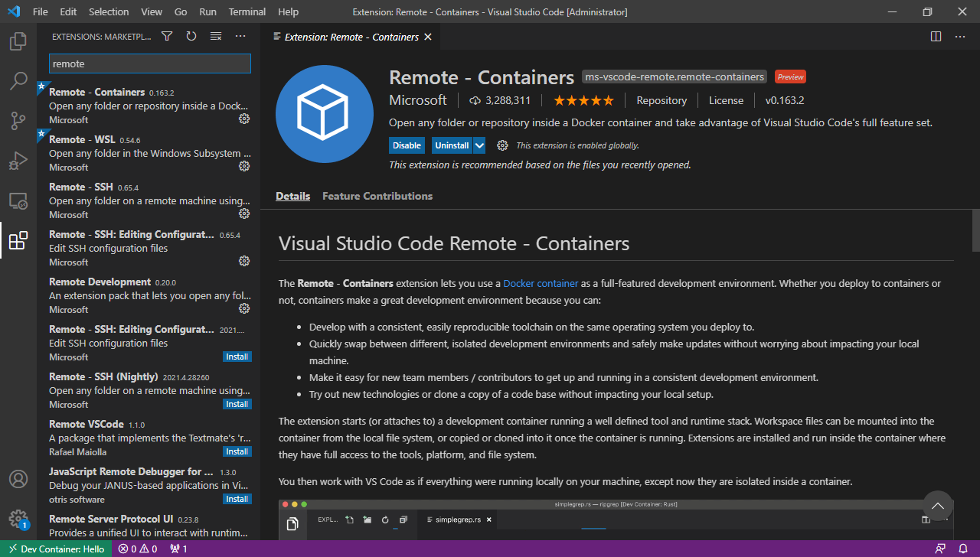The width and height of the screenshot is (980, 557).
Task: Clear extensions search results
Action: tap(216, 37)
